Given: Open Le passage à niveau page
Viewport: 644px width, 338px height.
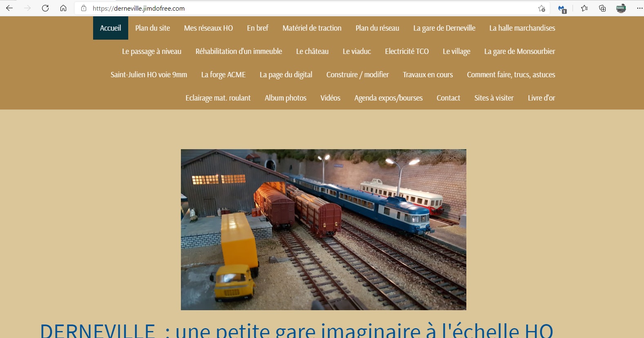Looking at the screenshot, I should 152,51.
